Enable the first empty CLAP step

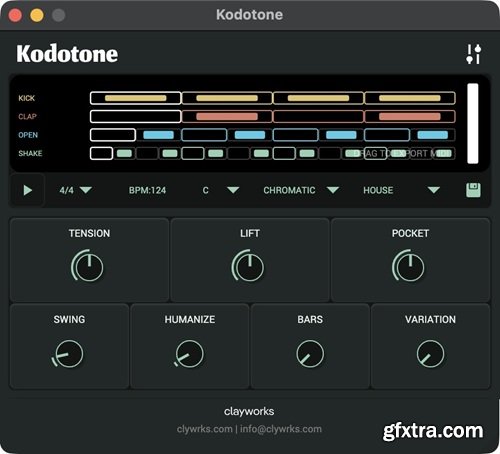click(135, 116)
